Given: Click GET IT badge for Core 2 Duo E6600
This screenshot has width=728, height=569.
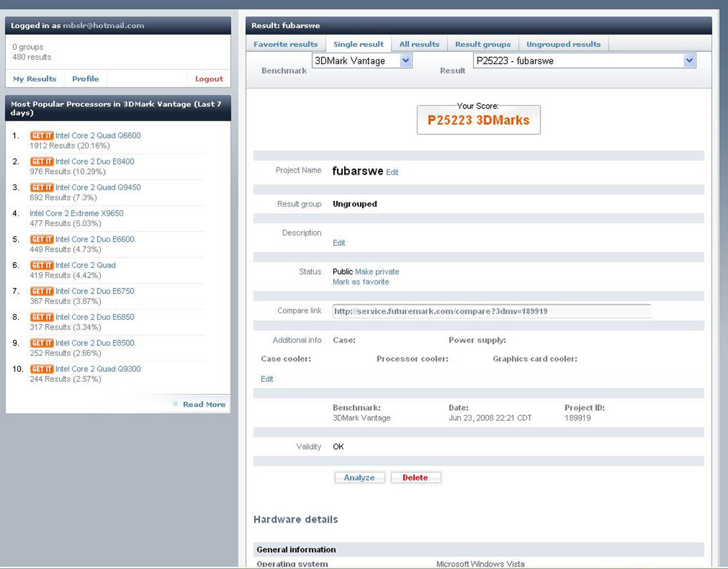Looking at the screenshot, I should [x=42, y=240].
